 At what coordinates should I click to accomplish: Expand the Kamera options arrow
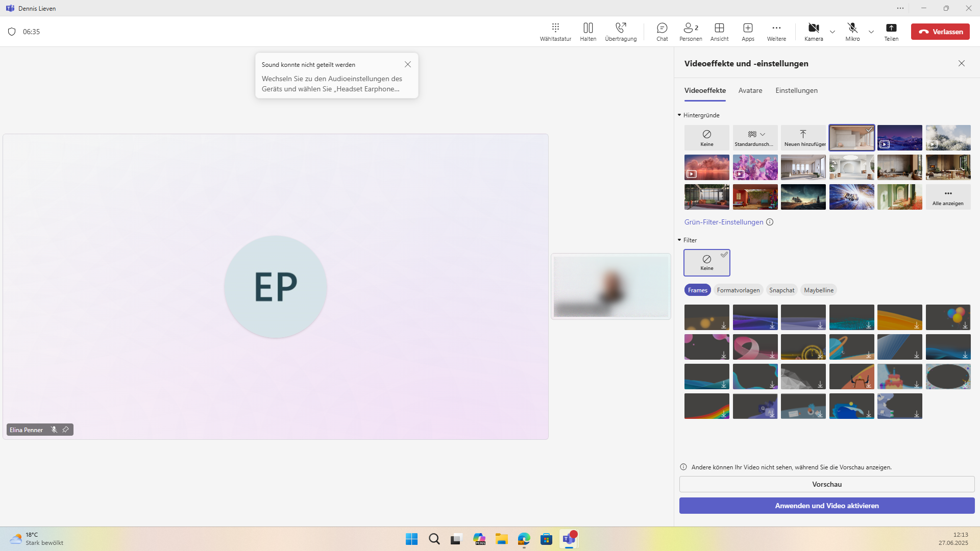[832, 32]
